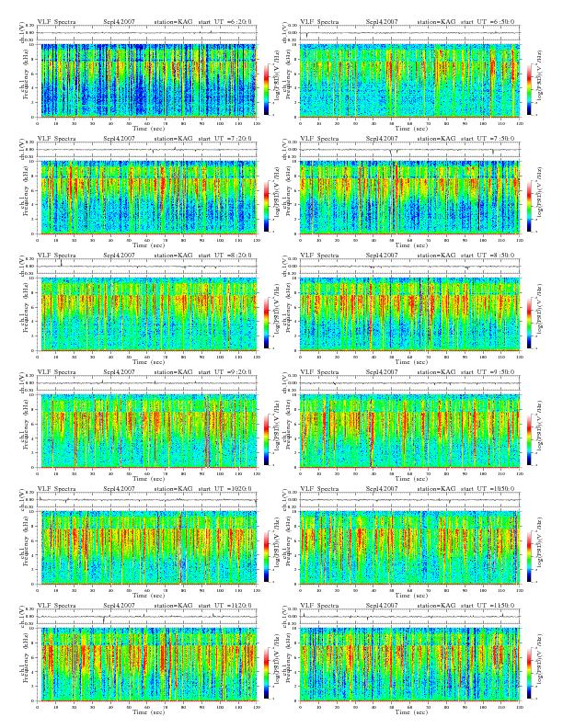Pick the color scale of the 9:20:0 plot
The height and width of the screenshot is (728, 563).
266,439
